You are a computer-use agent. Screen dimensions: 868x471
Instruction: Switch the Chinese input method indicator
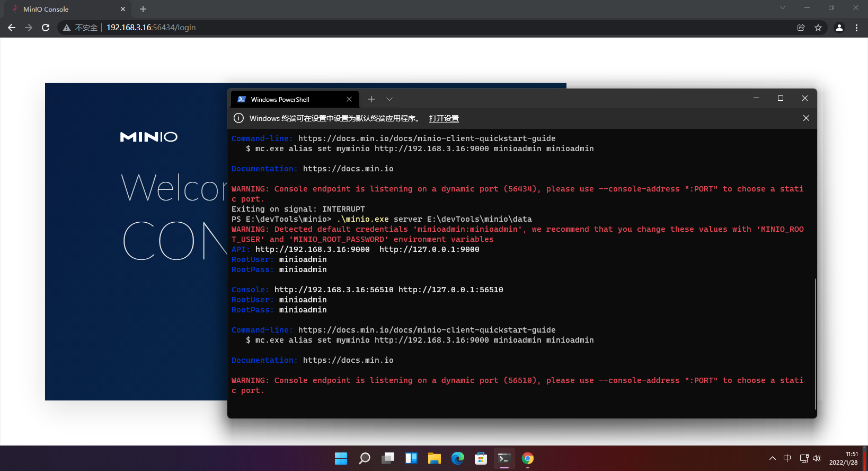pos(787,458)
